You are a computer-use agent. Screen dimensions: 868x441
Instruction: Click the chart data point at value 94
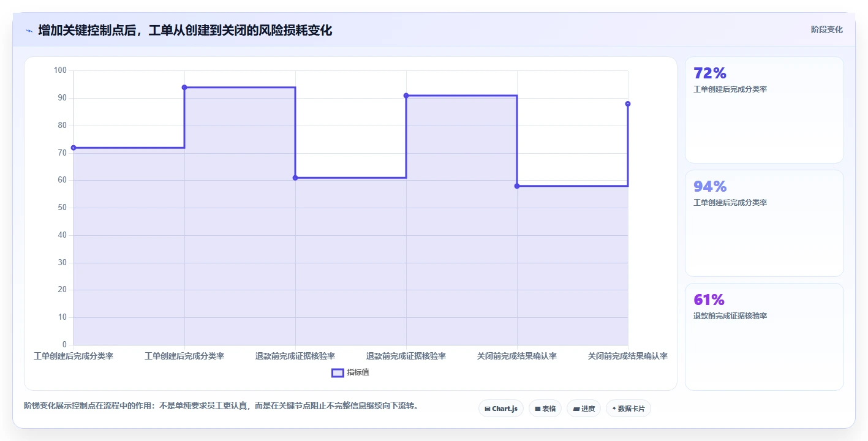(184, 88)
